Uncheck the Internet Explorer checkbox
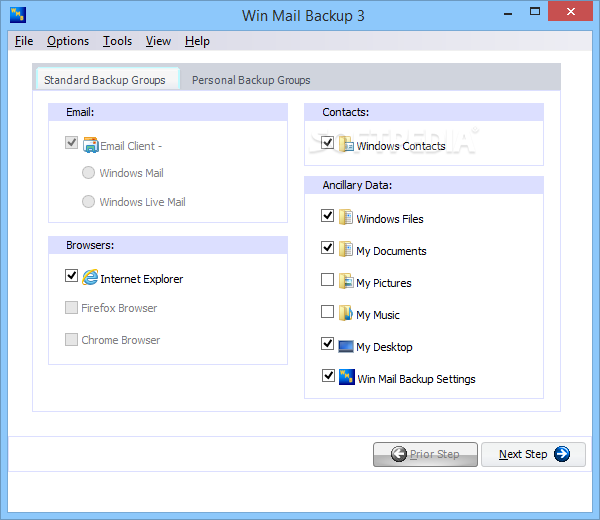The width and height of the screenshot is (600, 520). (x=72, y=275)
